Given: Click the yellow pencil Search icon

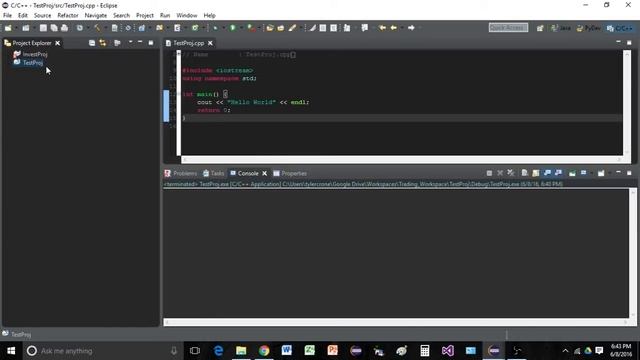Looking at the screenshot, I should pos(292,28).
